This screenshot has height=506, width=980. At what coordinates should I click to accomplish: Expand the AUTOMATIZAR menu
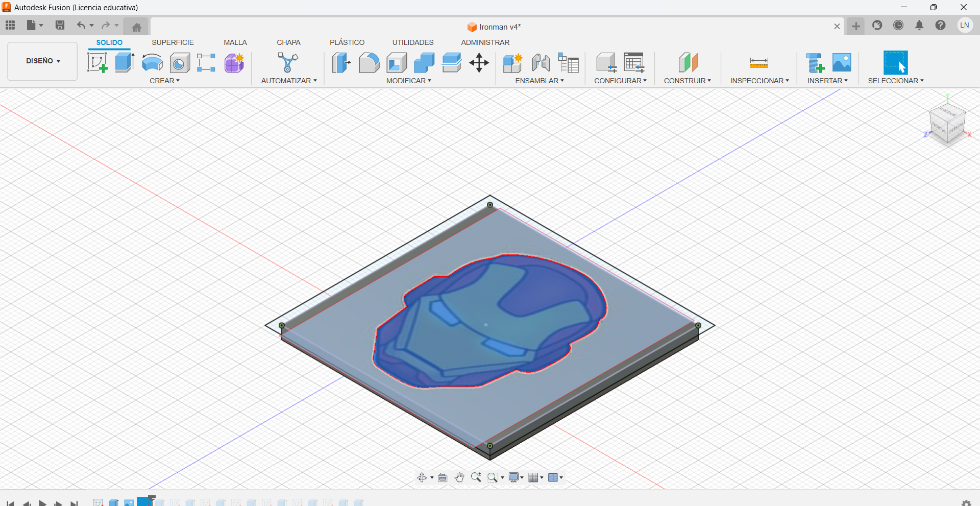pos(289,81)
